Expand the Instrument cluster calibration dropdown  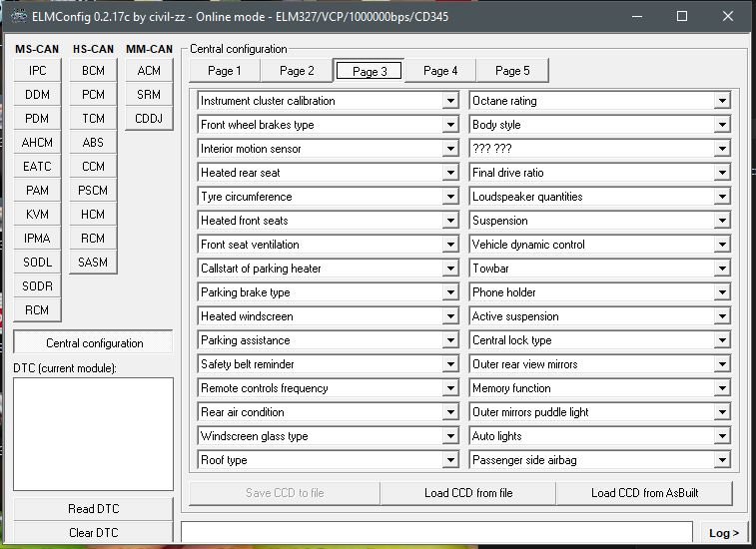(450, 101)
